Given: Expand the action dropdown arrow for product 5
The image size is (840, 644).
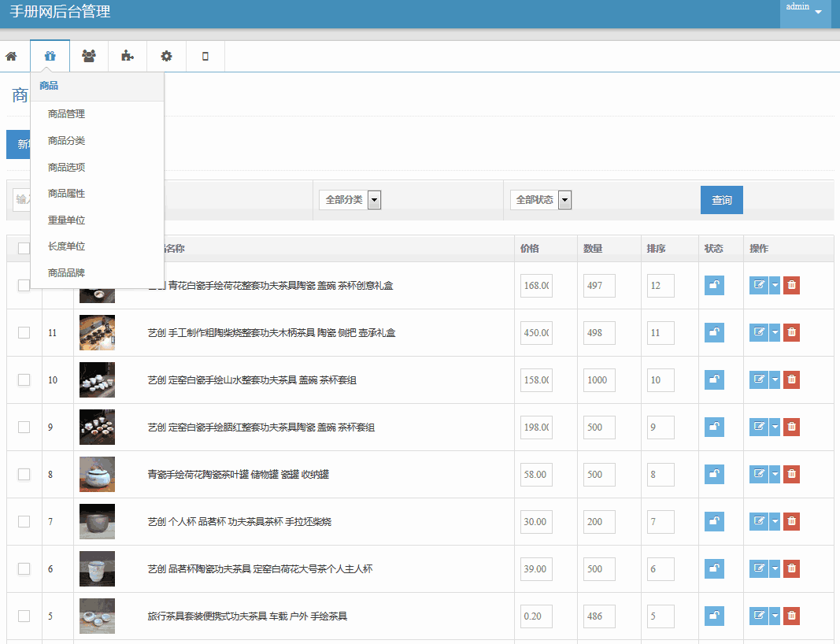Looking at the screenshot, I should tap(775, 616).
